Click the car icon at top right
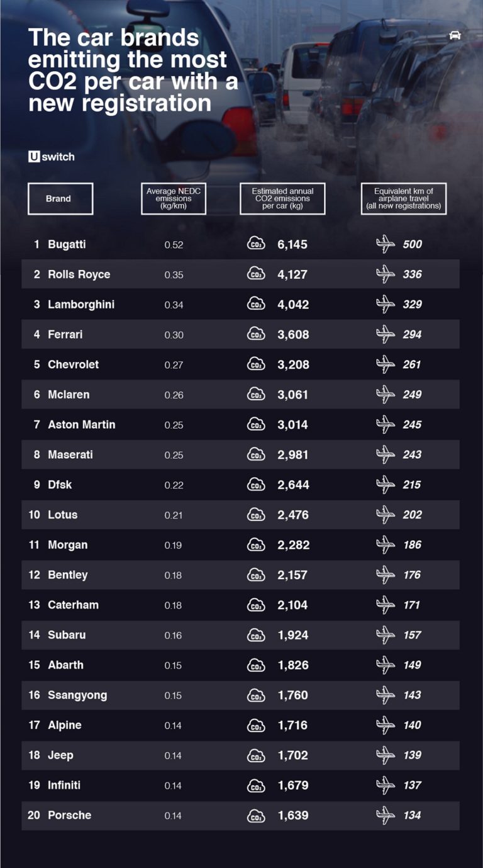This screenshot has width=483, height=868. 455,35
